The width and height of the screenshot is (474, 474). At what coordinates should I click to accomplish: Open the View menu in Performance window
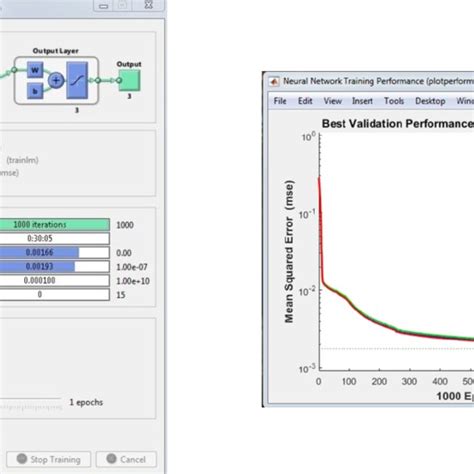point(333,101)
